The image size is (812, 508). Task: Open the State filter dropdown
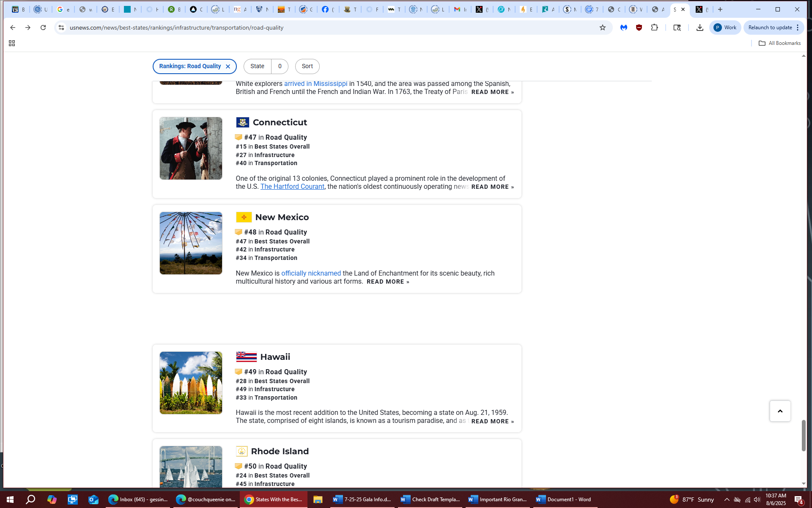point(257,66)
